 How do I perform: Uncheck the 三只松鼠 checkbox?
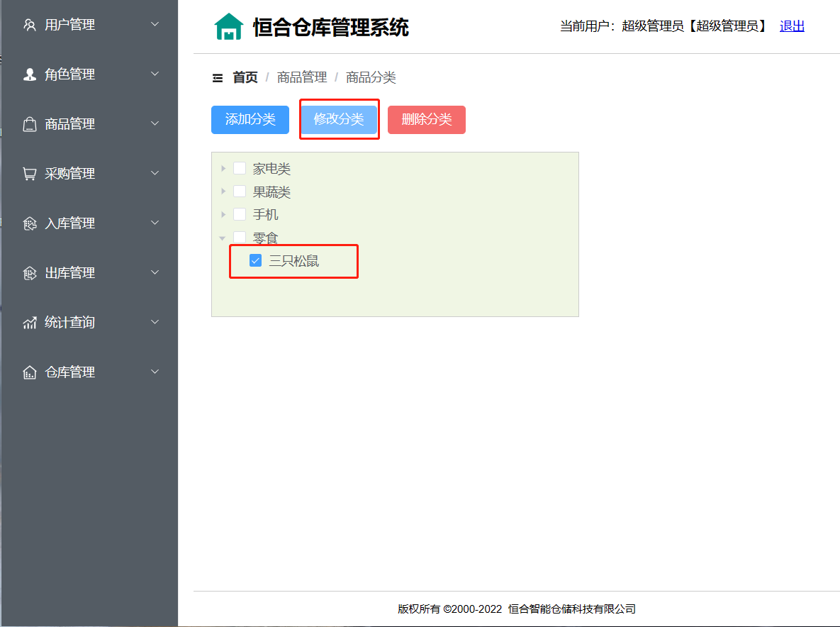point(255,260)
